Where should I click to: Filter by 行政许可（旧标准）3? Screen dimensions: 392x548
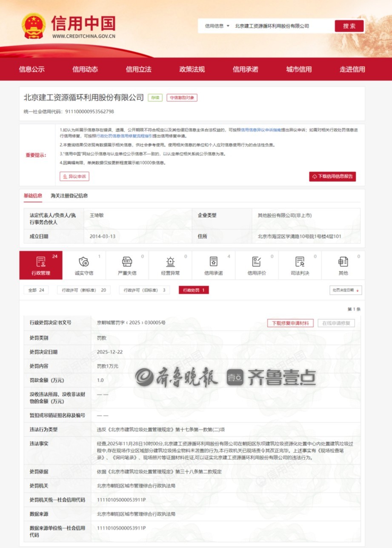click(144, 290)
